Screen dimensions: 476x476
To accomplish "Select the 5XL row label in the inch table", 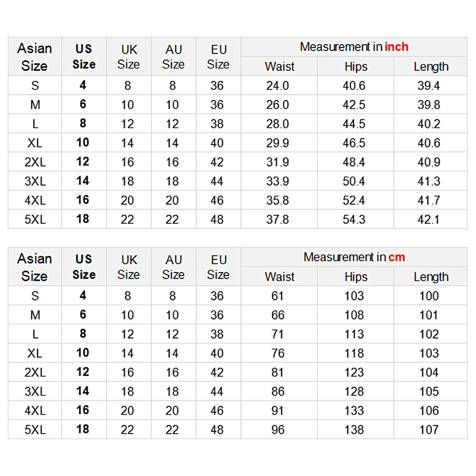I will tap(35, 220).
